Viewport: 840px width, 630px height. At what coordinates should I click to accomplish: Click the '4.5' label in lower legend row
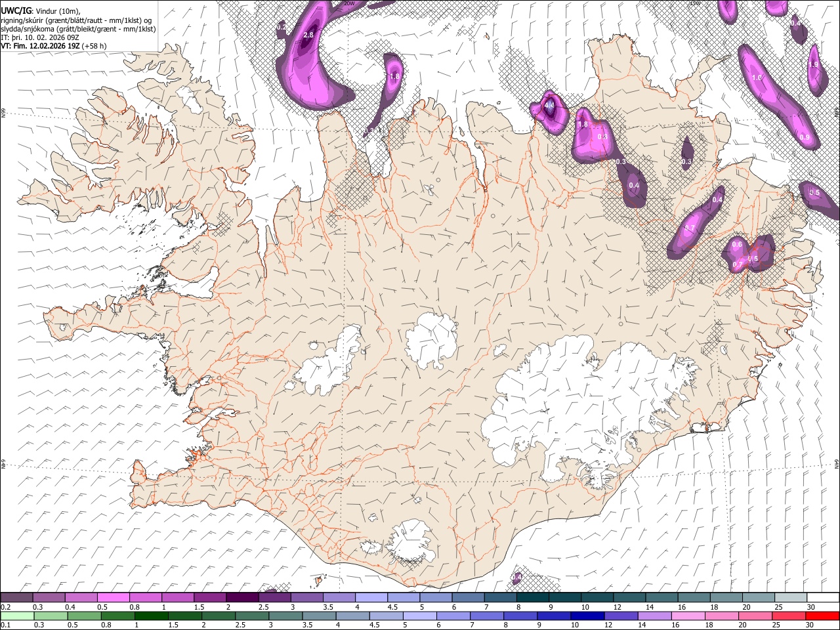point(373,625)
